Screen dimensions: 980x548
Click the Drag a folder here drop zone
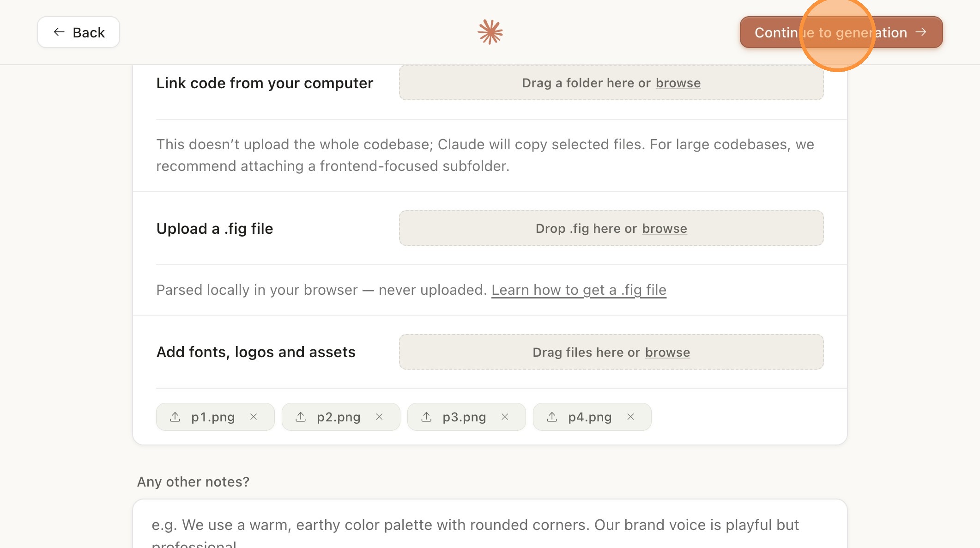tap(611, 83)
